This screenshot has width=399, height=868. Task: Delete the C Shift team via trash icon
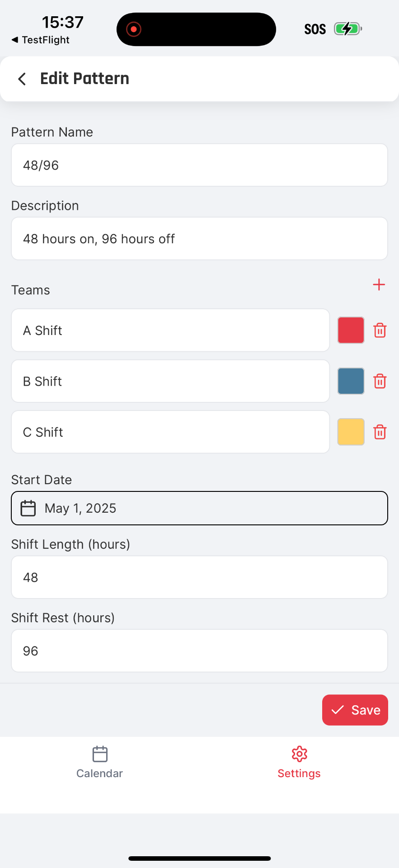point(380,432)
